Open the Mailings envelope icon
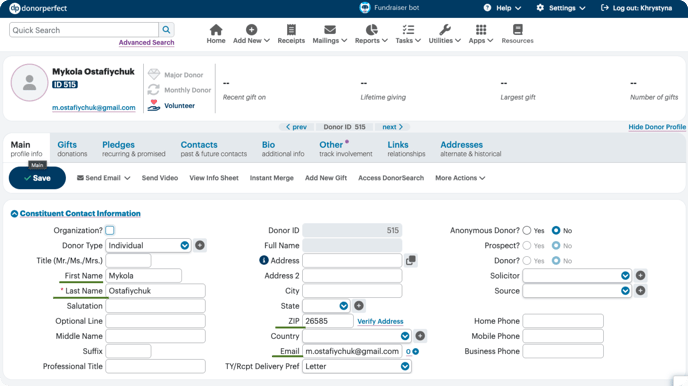 click(x=330, y=30)
